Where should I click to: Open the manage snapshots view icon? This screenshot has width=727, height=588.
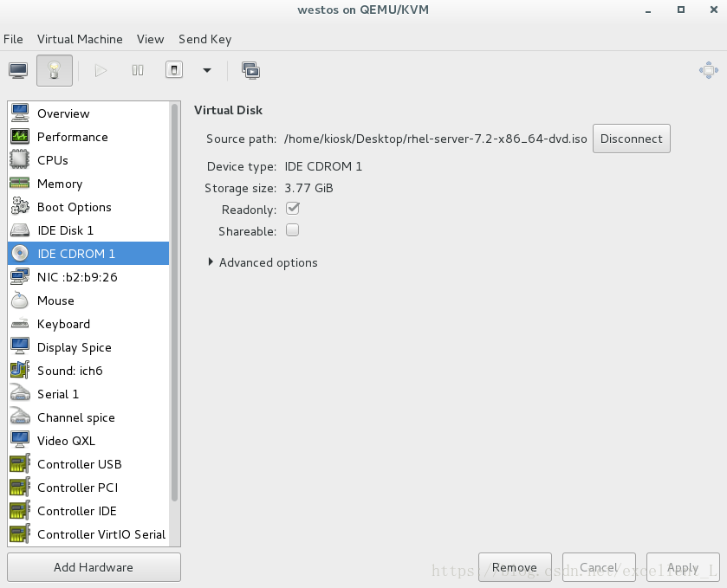coord(250,70)
